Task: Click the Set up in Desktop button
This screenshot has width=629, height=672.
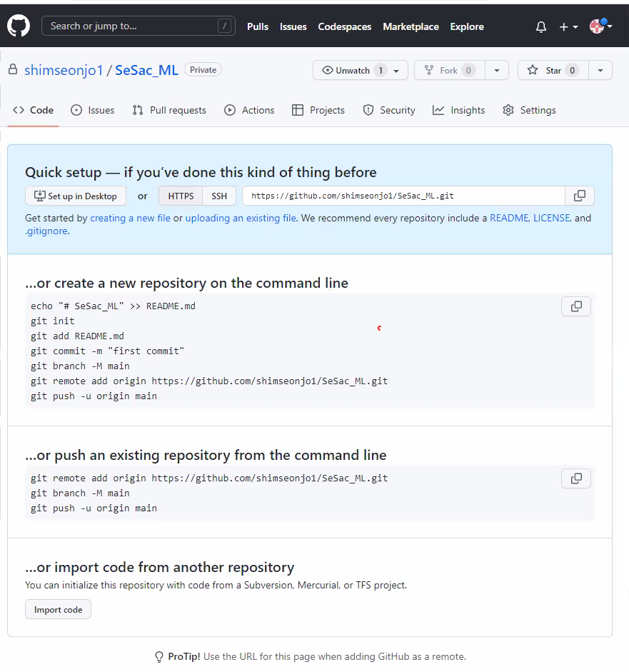Action: [76, 196]
